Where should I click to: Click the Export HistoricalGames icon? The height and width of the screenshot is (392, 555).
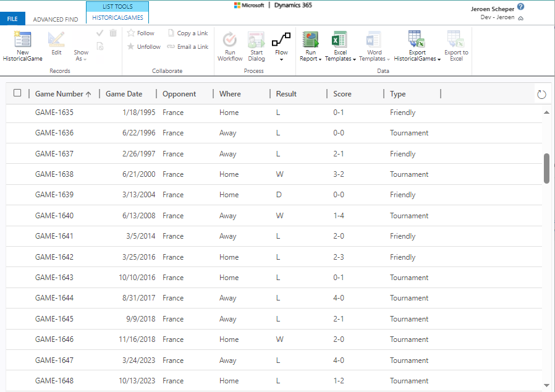417,39
